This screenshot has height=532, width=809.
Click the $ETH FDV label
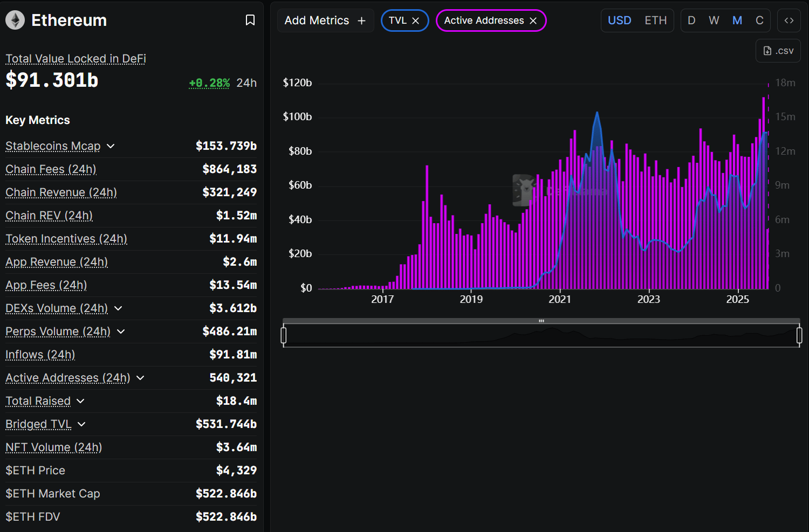33,517
